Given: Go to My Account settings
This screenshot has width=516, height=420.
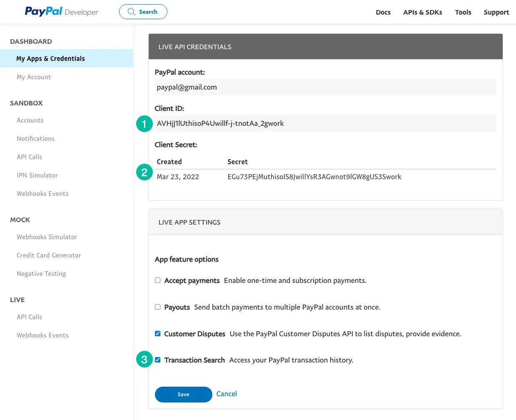Looking at the screenshot, I should pyautogui.click(x=34, y=77).
